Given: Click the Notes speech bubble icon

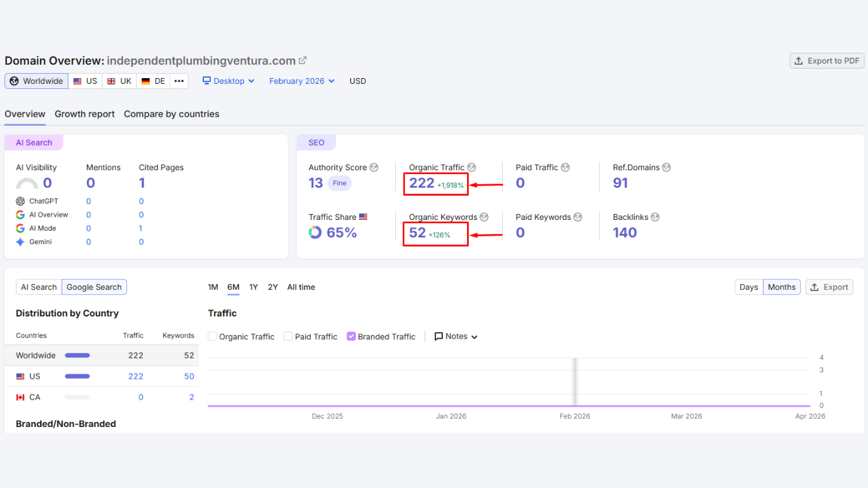Looking at the screenshot, I should pyautogui.click(x=438, y=337).
